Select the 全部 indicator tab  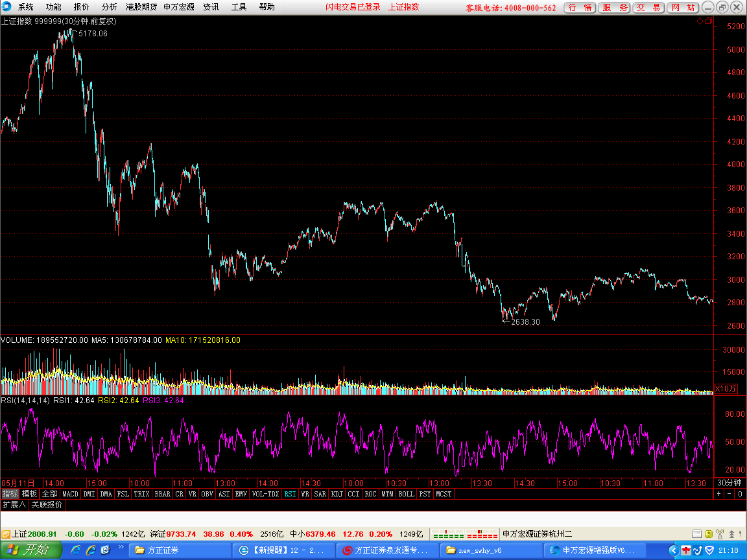coord(49,494)
